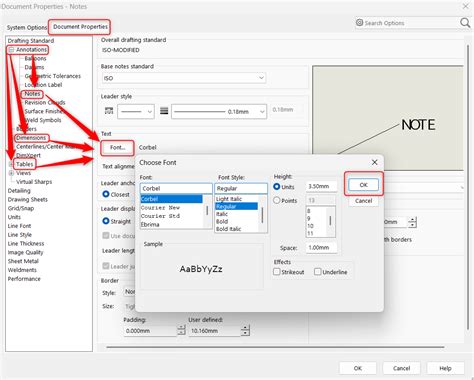Screen dimensions: 474x380
Task: Switch to System Options tab
Action: coord(27,27)
